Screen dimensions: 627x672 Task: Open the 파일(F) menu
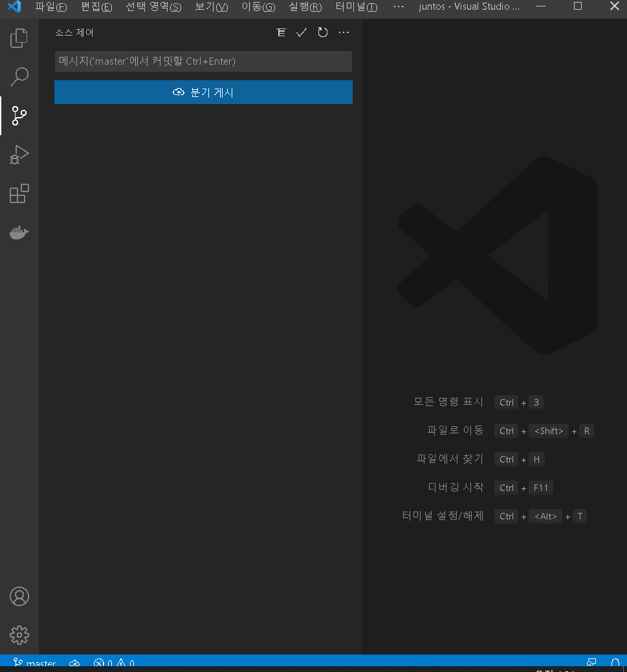coord(51,7)
